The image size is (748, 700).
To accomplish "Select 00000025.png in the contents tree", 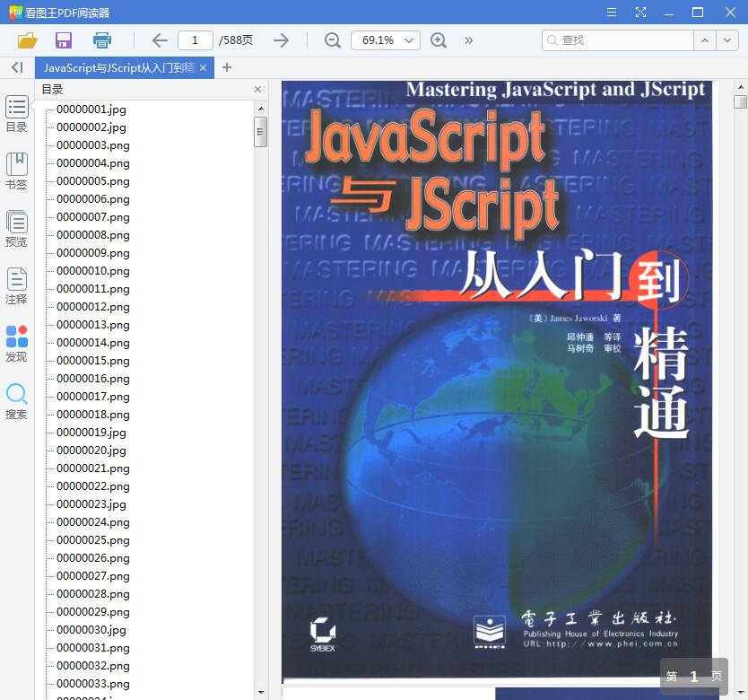I will coord(93,540).
